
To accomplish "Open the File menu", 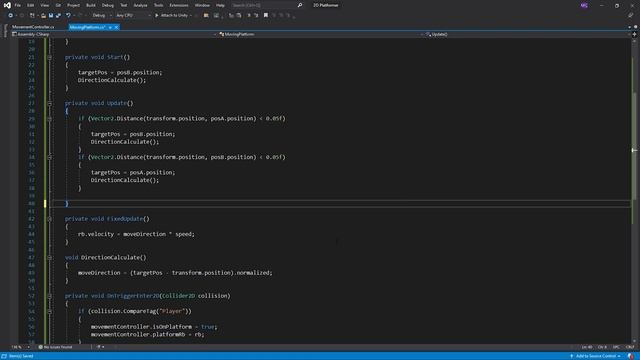I will (18, 5).
